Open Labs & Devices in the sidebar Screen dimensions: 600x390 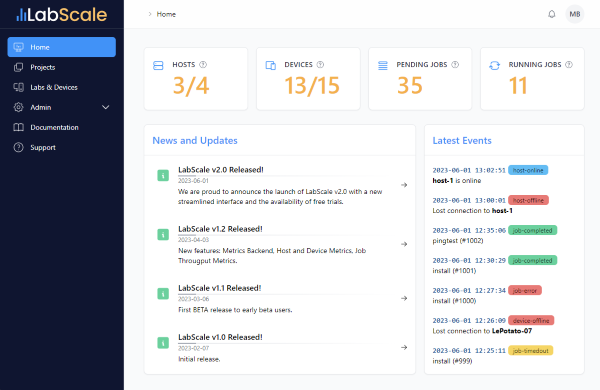(62, 87)
